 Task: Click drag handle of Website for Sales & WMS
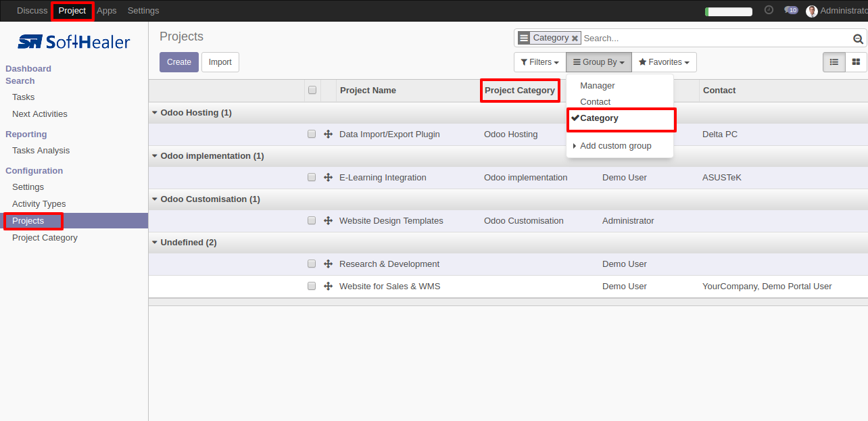(328, 287)
